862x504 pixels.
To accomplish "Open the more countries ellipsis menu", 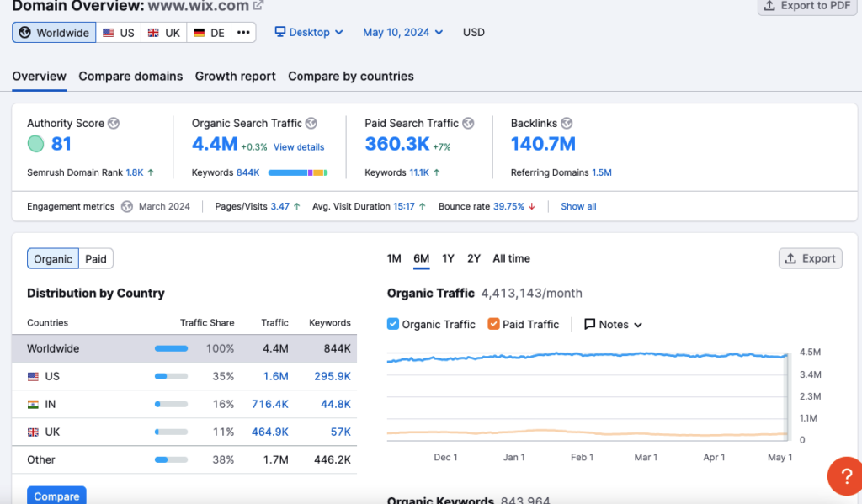I will pyautogui.click(x=243, y=33).
